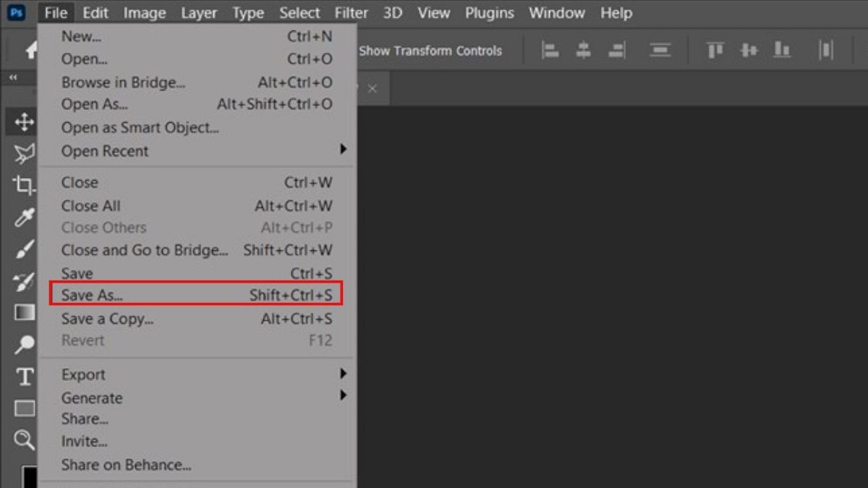Image resolution: width=868 pixels, height=488 pixels.
Task: Select Invite... menu entry
Action: (195, 441)
